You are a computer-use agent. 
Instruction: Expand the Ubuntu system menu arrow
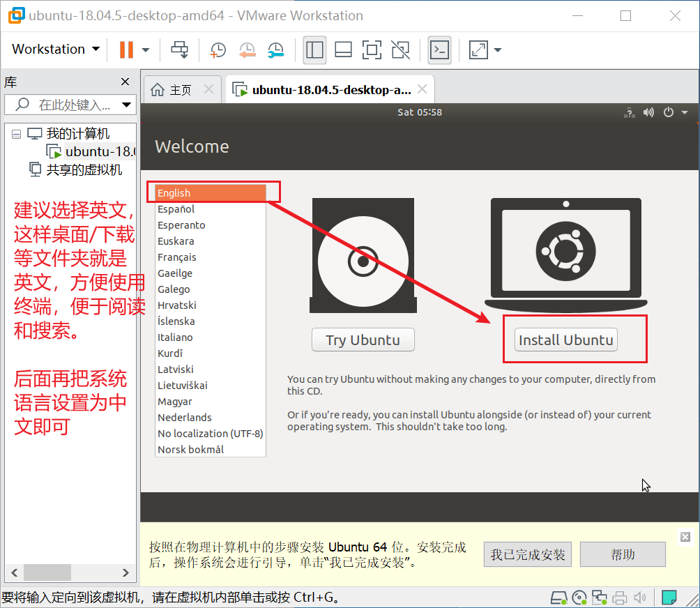point(685,112)
